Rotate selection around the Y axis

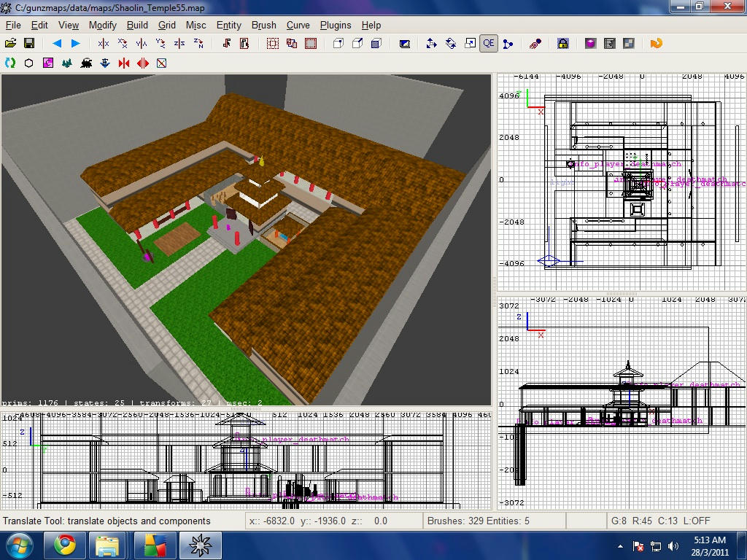point(160,44)
